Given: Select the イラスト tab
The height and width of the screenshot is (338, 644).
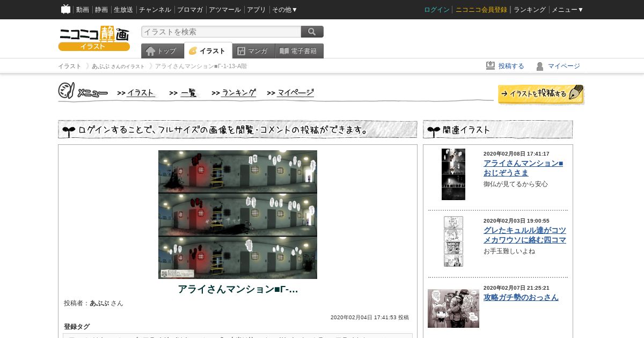Looking at the screenshot, I should coord(208,50).
